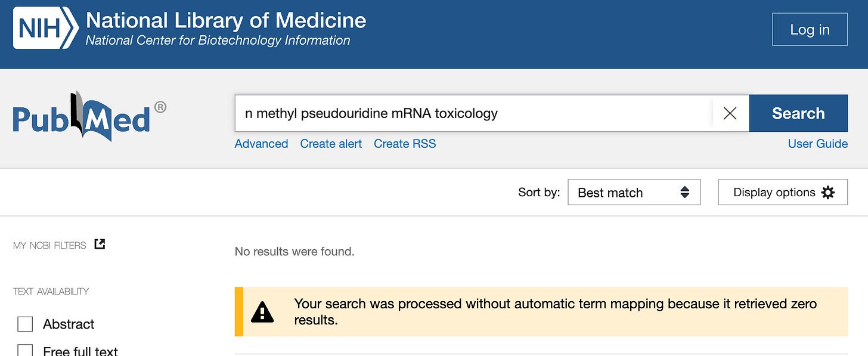The height and width of the screenshot is (356, 868).
Task: Click the My NCBI Filters label
Action: pos(49,245)
